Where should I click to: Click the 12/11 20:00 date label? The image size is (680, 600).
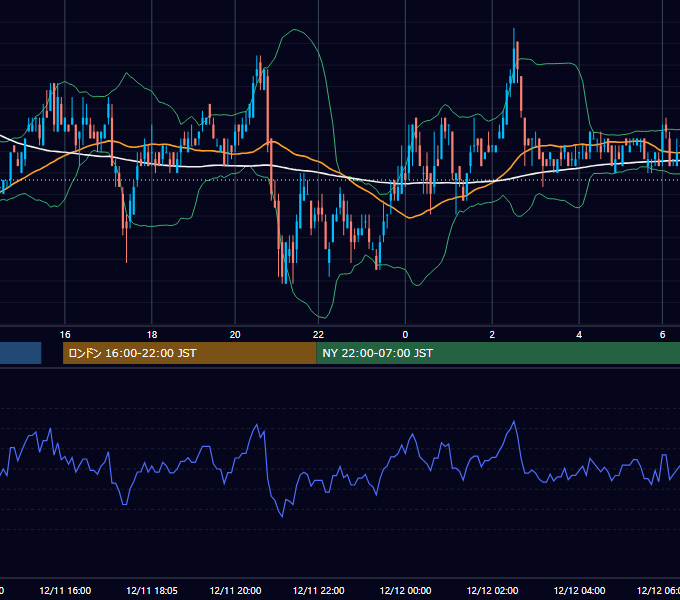click(x=235, y=590)
